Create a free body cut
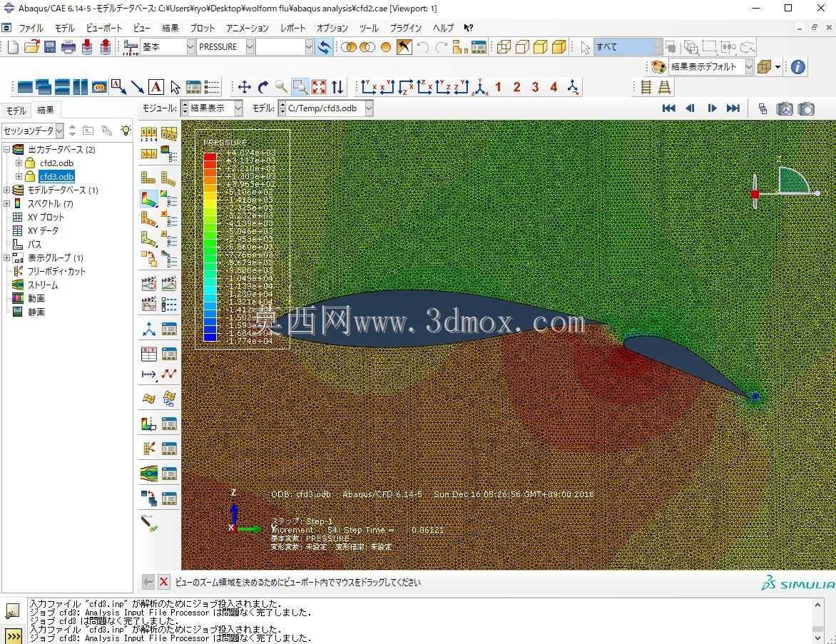The image size is (836, 644). tap(149, 449)
